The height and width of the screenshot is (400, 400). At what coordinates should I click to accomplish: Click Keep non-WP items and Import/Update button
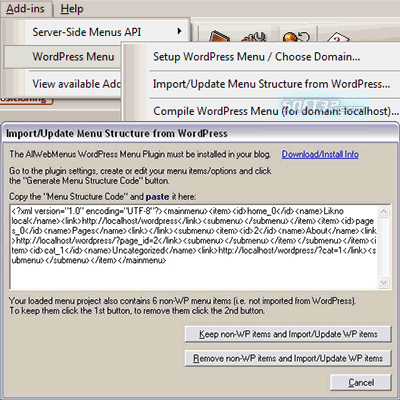click(x=288, y=334)
